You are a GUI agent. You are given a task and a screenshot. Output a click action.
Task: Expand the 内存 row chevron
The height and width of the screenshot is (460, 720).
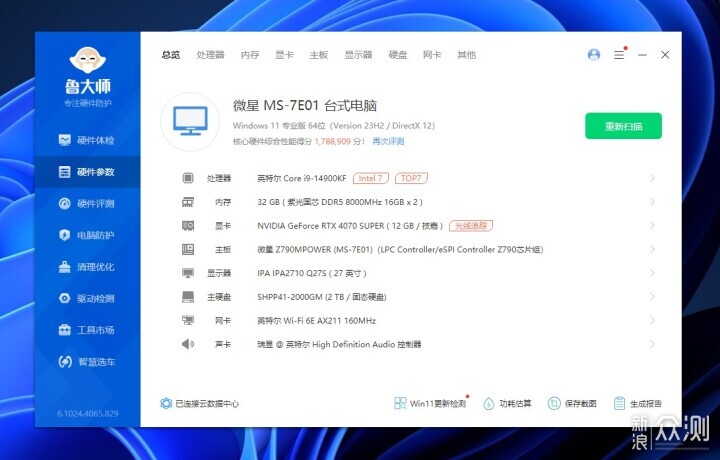coord(652,202)
